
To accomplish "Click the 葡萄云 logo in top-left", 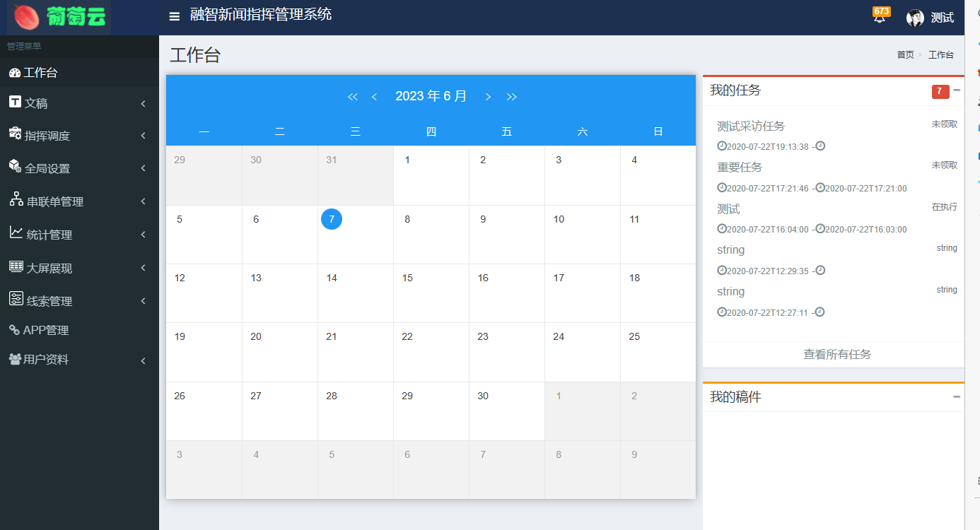I will 59,17.
